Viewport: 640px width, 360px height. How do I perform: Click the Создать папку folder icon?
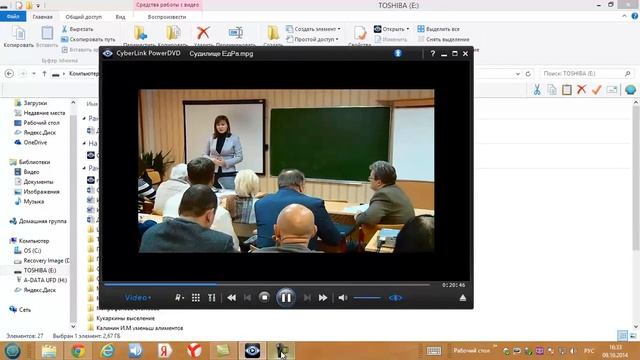(x=273, y=33)
